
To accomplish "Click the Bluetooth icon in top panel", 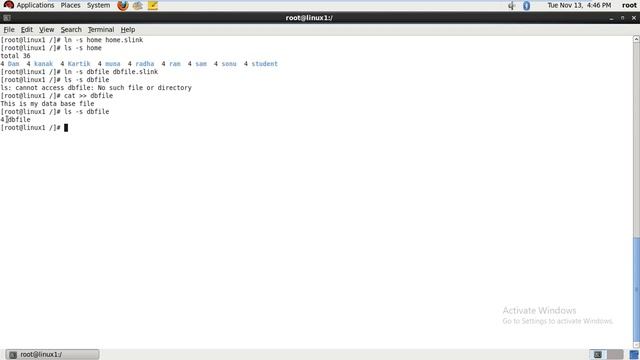I will tap(527, 5).
